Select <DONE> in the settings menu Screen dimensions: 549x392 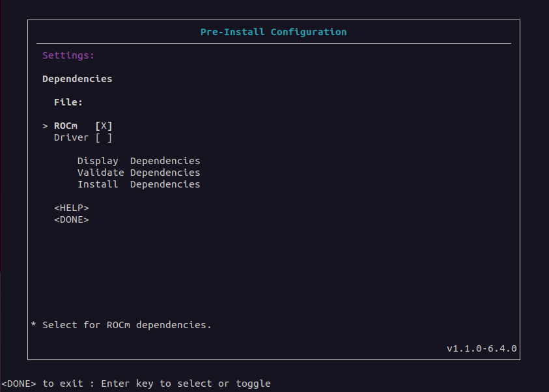tap(71, 219)
